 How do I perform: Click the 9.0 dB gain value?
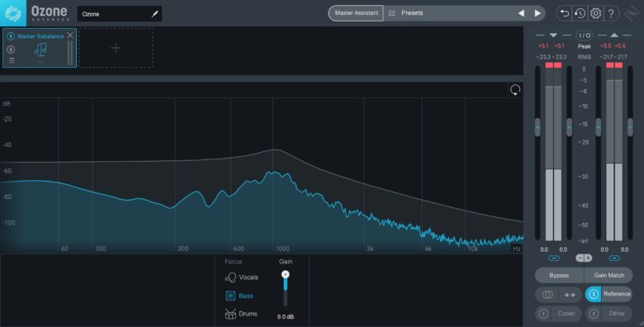point(286,317)
